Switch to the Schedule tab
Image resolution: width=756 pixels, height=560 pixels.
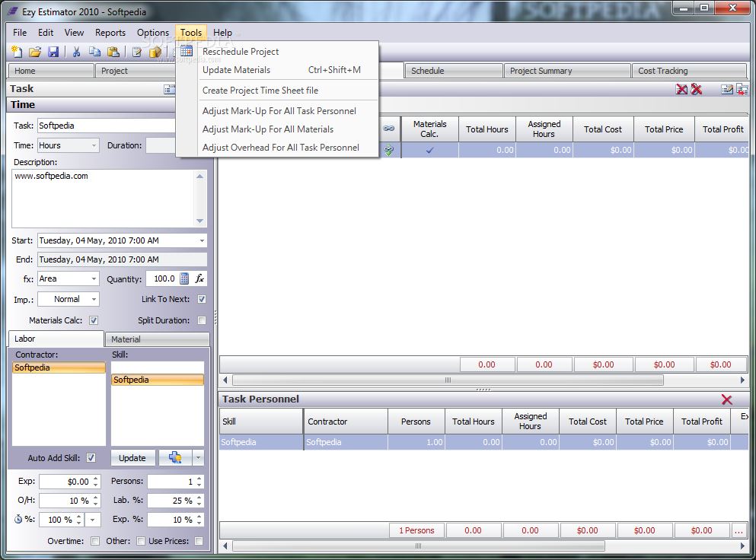click(454, 71)
